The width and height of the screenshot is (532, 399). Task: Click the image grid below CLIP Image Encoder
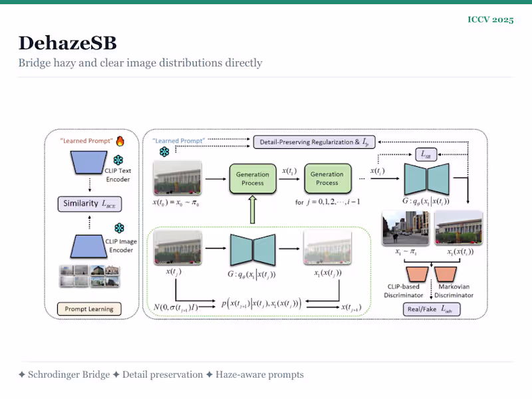pyautogui.click(x=89, y=276)
